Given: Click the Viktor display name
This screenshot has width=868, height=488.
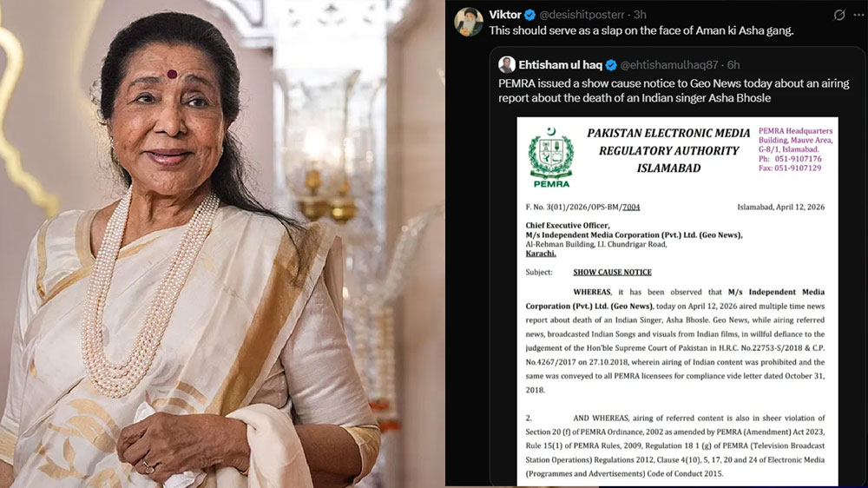Looking at the screenshot, I should coord(505,15).
